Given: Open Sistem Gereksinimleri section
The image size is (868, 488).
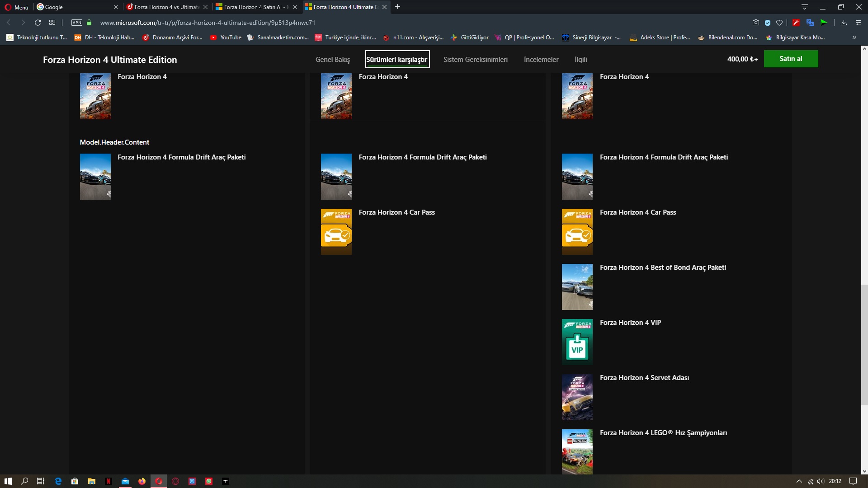Looking at the screenshot, I should click(x=475, y=59).
